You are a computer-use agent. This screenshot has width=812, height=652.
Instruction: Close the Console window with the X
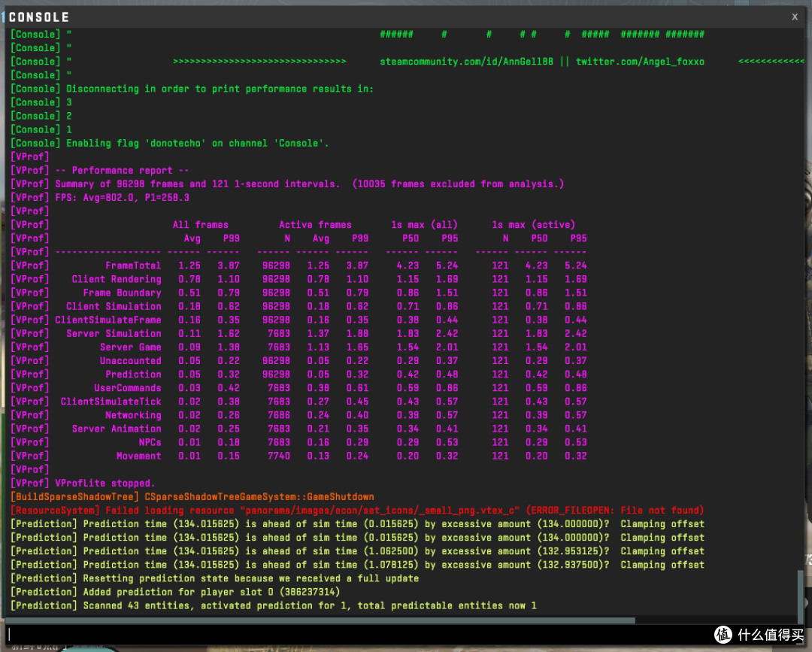[x=795, y=17]
